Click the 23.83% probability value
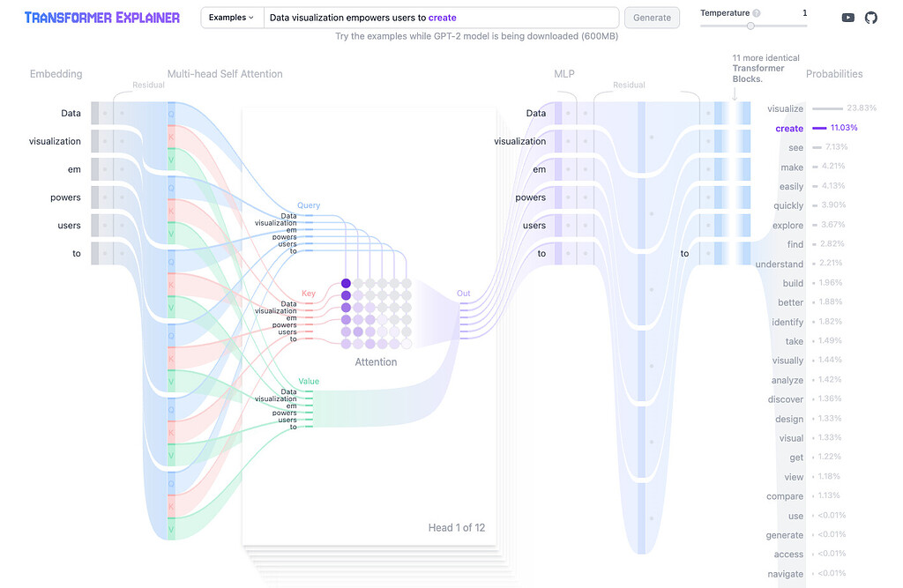The width and height of the screenshot is (903, 588). (x=862, y=108)
